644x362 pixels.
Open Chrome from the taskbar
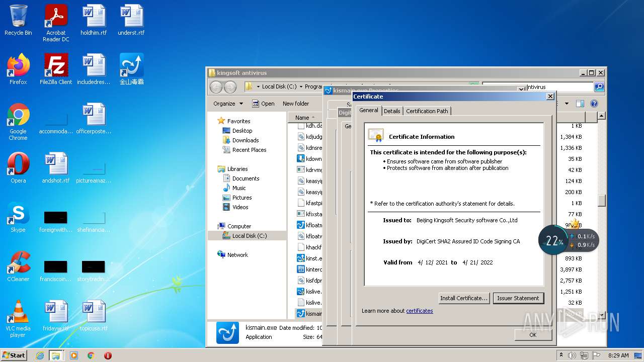(x=91, y=355)
